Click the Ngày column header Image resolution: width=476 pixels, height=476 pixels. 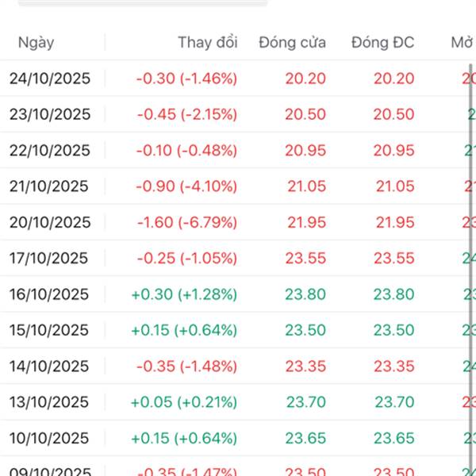click(36, 43)
